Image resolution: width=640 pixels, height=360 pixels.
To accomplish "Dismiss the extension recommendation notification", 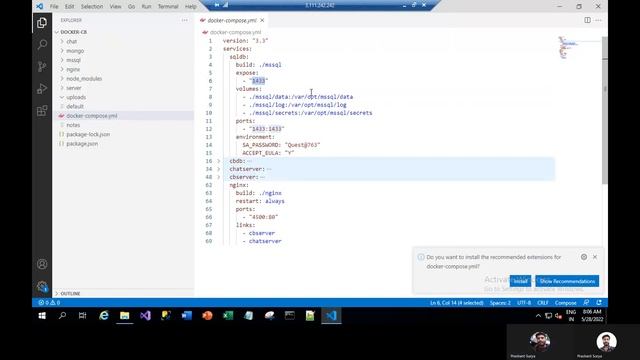I will pyautogui.click(x=595, y=257).
